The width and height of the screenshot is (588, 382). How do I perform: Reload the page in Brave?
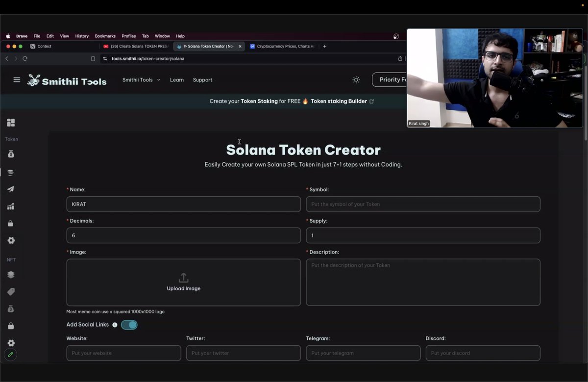tap(25, 58)
